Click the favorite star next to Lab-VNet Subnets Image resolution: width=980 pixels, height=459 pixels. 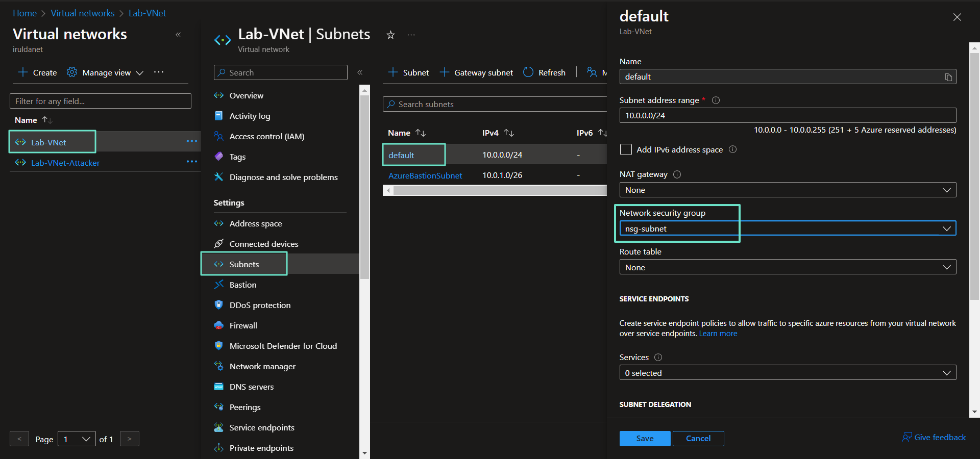pos(390,35)
